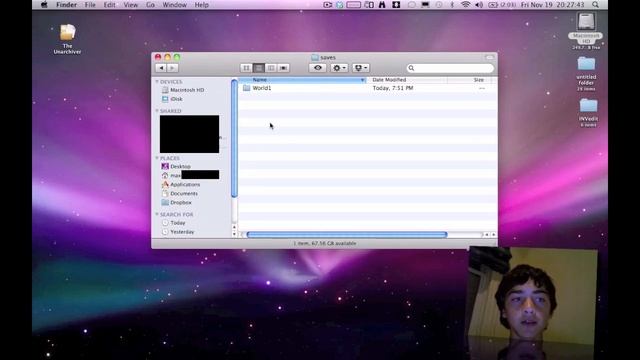Click the sidebar vertical scrollbar thumb
The width and height of the screenshot is (640, 360).
click(234, 139)
